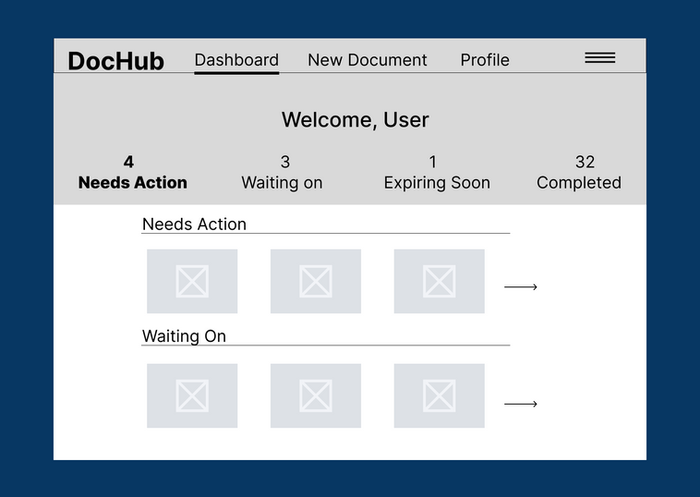The width and height of the screenshot is (700, 497).
Task: Open first thumbnail in Needs Action row
Action: pyautogui.click(x=192, y=281)
